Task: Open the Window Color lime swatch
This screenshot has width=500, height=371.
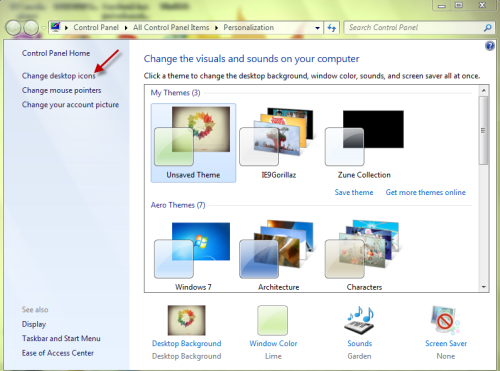Action: coord(272,320)
